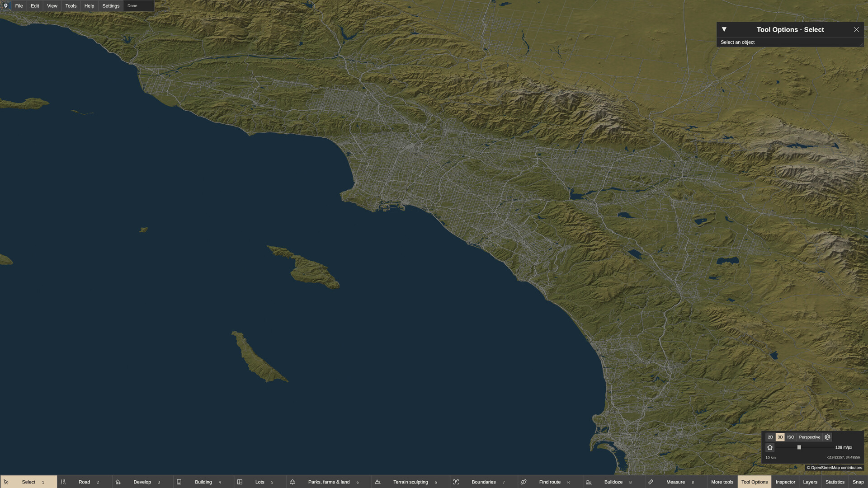The width and height of the screenshot is (868, 488).
Task: Open the View menu
Action: coord(52,6)
